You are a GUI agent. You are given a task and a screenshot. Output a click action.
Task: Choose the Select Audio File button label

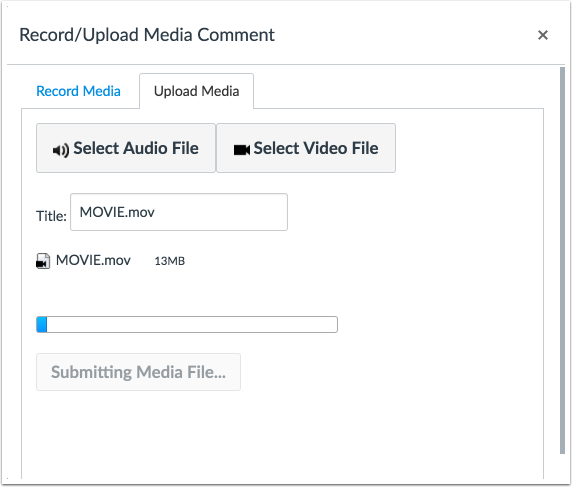point(136,148)
